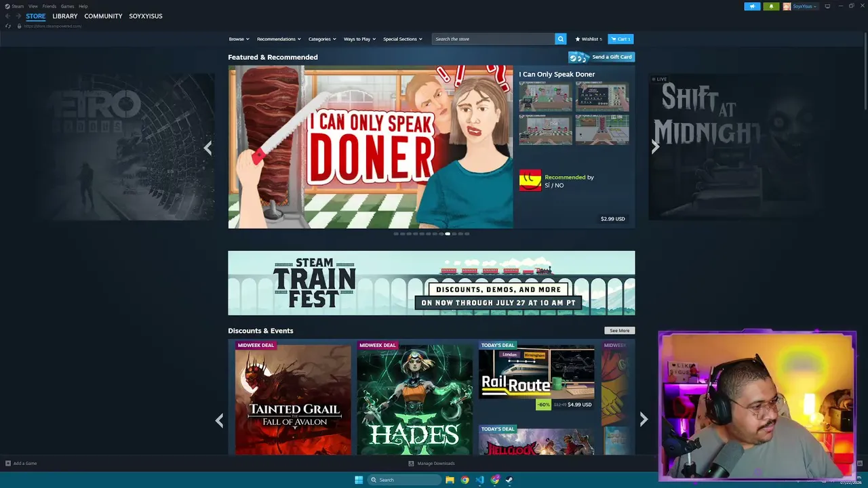Click the Steam icon in the taskbar
This screenshot has width=868, height=488.
510,480
